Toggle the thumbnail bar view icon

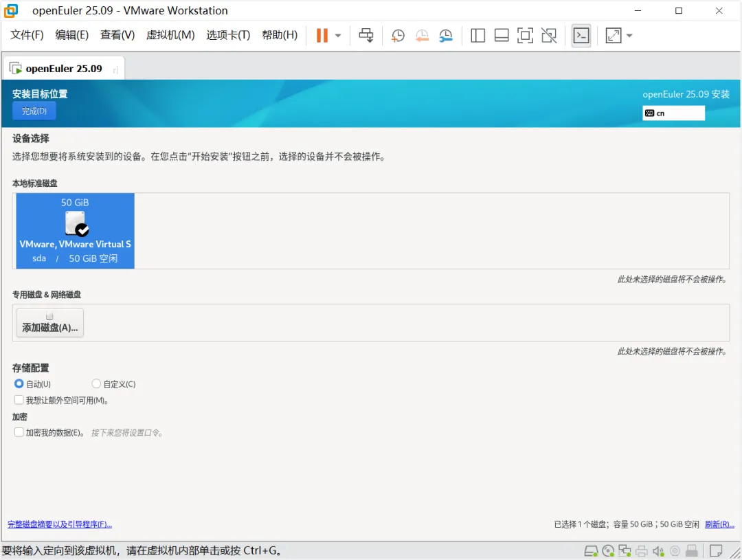(501, 36)
